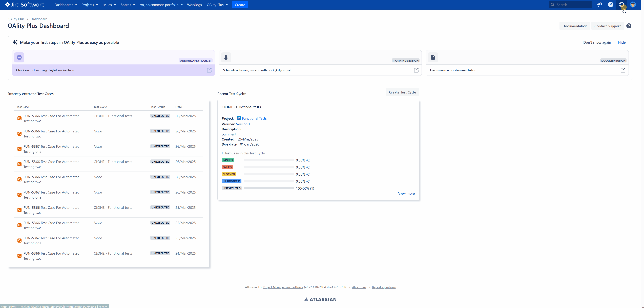The image size is (644, 308).
Task: Open the View more link
Action: (406, 193)
